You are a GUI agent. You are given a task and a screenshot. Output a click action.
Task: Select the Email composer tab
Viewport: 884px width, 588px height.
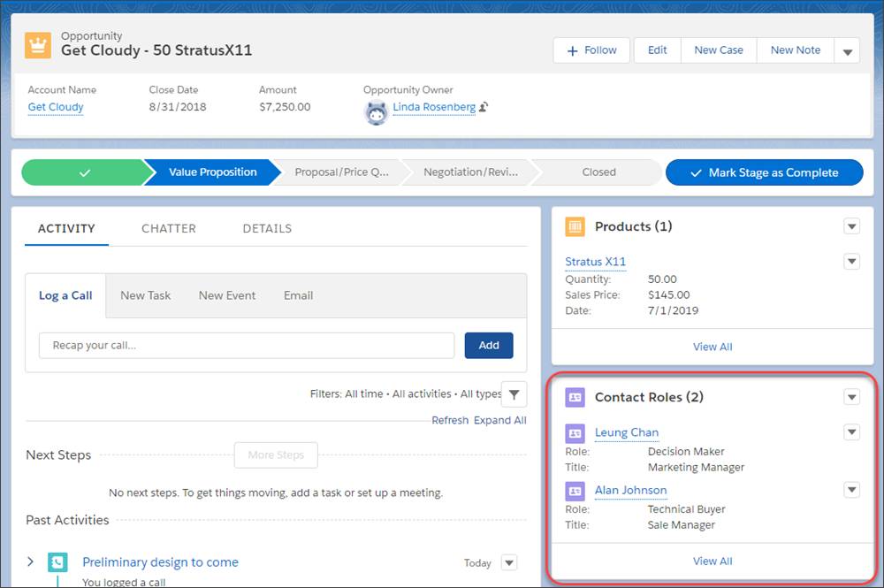coord(298,295)
